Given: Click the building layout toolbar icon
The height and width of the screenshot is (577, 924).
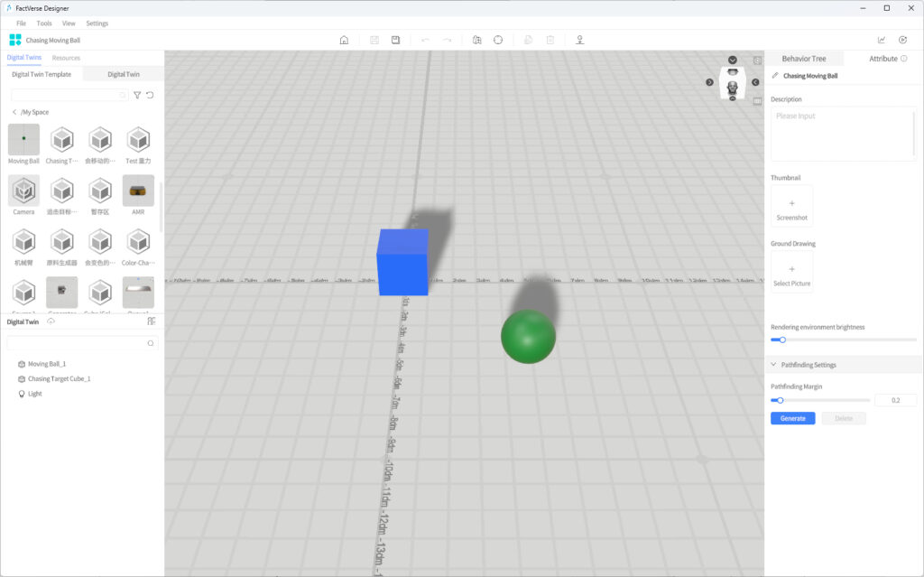Looking at the screenshot, I should click(476, 40).
